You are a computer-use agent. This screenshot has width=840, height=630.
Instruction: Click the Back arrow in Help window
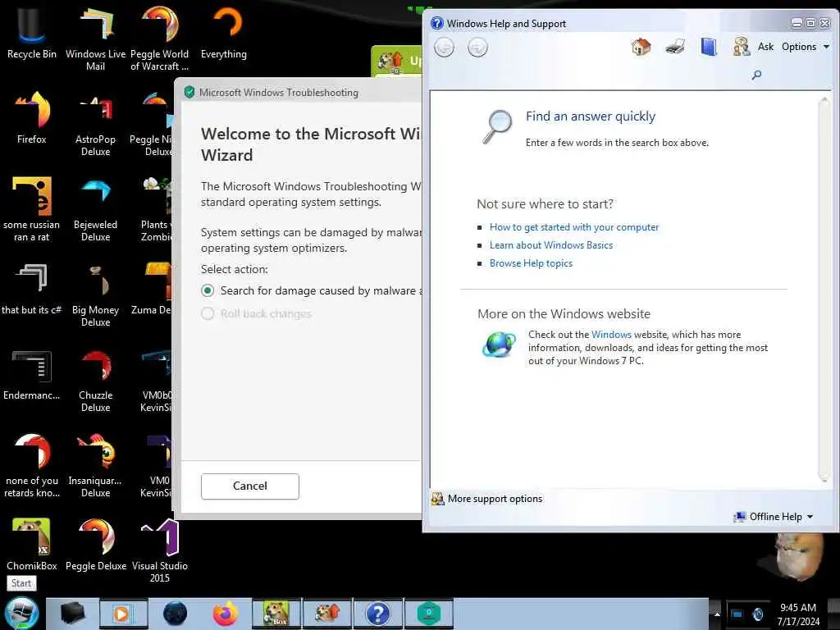[x=444, y=48]
